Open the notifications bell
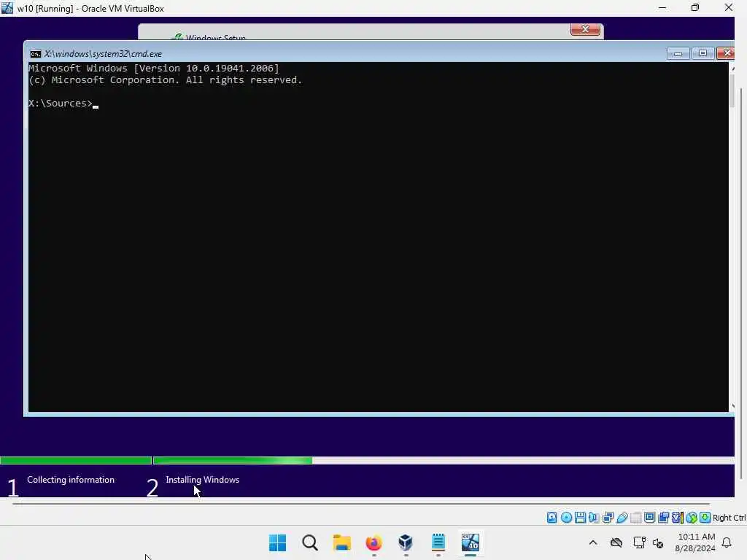The image size is (747, 560). click(727, 542)
